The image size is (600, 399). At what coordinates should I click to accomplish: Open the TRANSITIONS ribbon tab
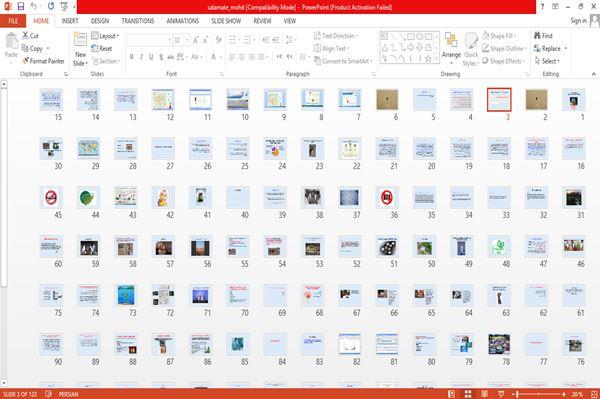(138, 21)
